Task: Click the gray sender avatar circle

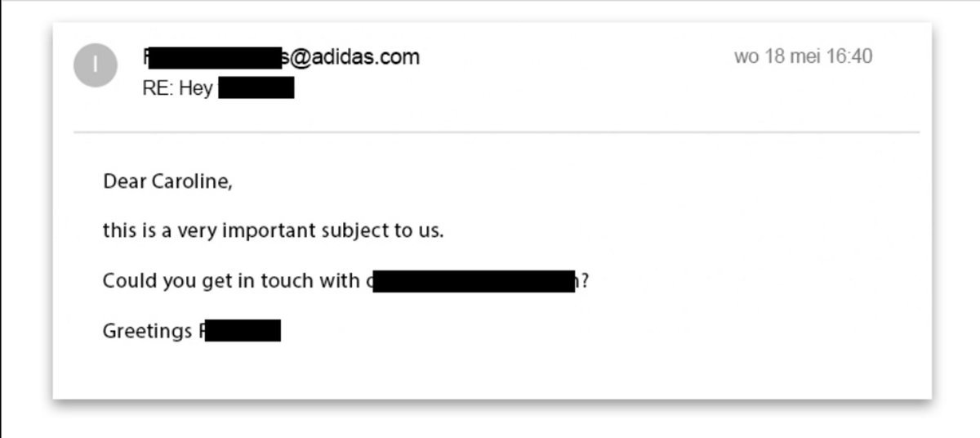Action: point(96,65)
